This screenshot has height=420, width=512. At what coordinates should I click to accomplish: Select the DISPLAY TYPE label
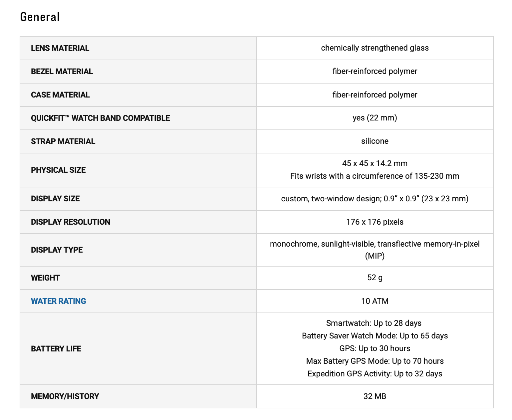pos(57,250)
